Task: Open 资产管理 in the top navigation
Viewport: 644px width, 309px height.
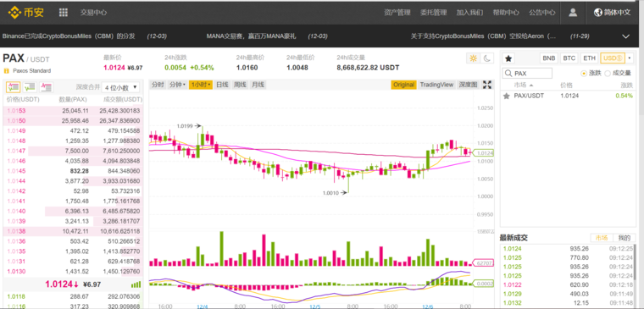Action: click(397, 13)
